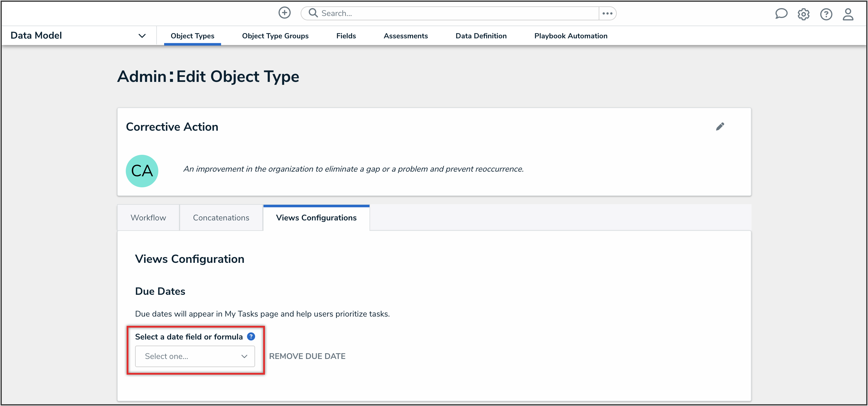Switch to Object Type Groups tab
Viewport: 868px width, 406px height.
[x=275, y=36]
